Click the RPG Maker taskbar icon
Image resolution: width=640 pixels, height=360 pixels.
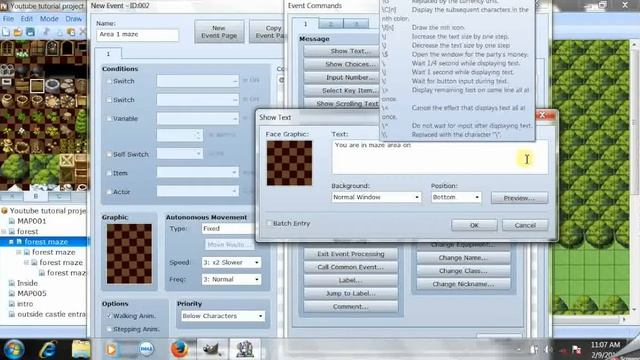point(244,349)
